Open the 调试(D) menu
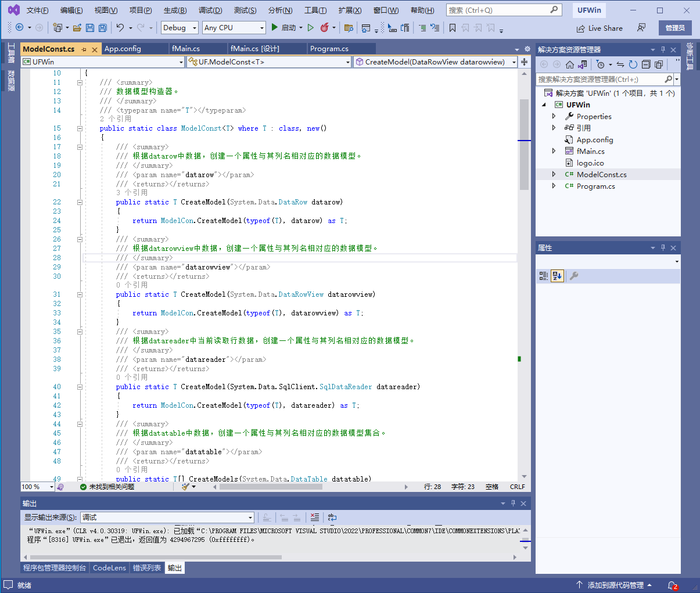 [x=210, y=10]
